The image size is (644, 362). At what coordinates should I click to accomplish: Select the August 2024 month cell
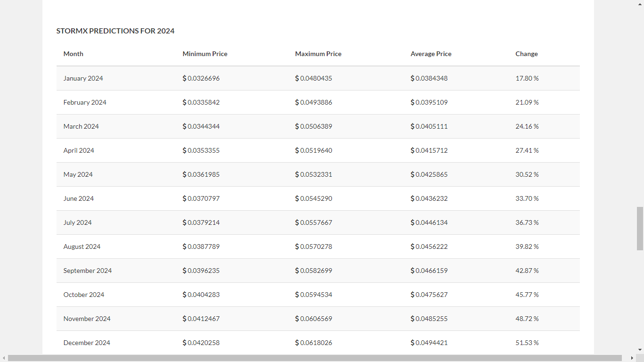click(x=82, y=247)
